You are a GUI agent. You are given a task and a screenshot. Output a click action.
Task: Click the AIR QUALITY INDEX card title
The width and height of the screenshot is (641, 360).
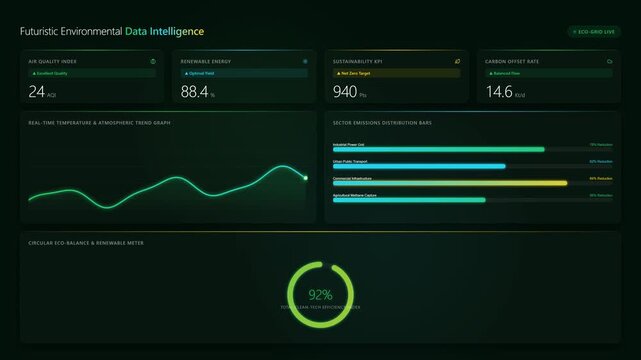click(52, 61)
